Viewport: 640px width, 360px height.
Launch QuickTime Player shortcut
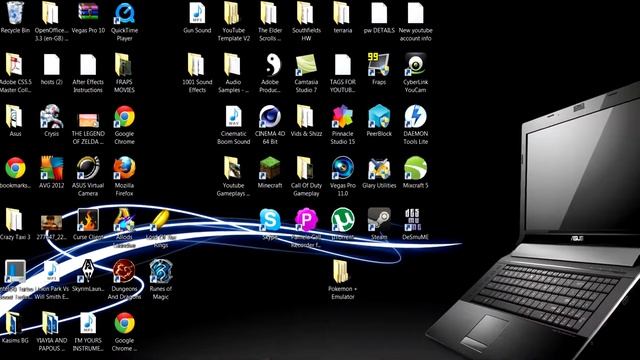tap(124, 13)
